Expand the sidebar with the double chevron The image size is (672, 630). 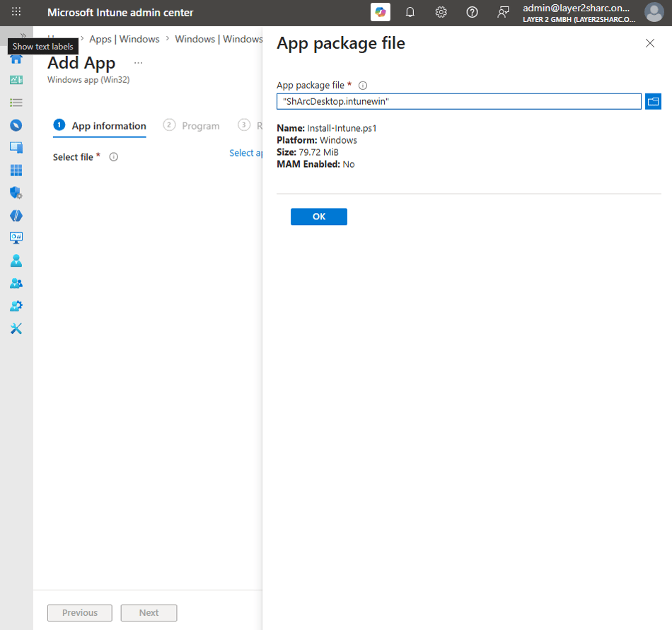(23, 35)
